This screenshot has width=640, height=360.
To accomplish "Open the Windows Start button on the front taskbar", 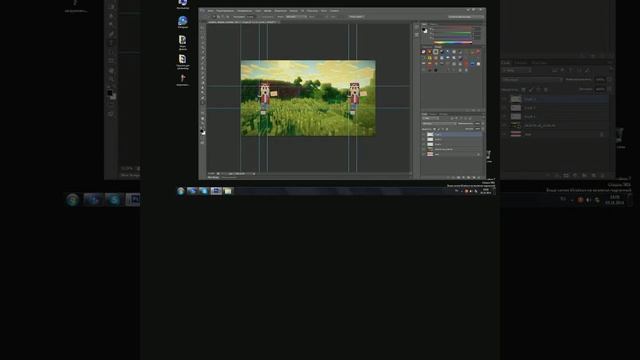I will [x=180, y=191].
